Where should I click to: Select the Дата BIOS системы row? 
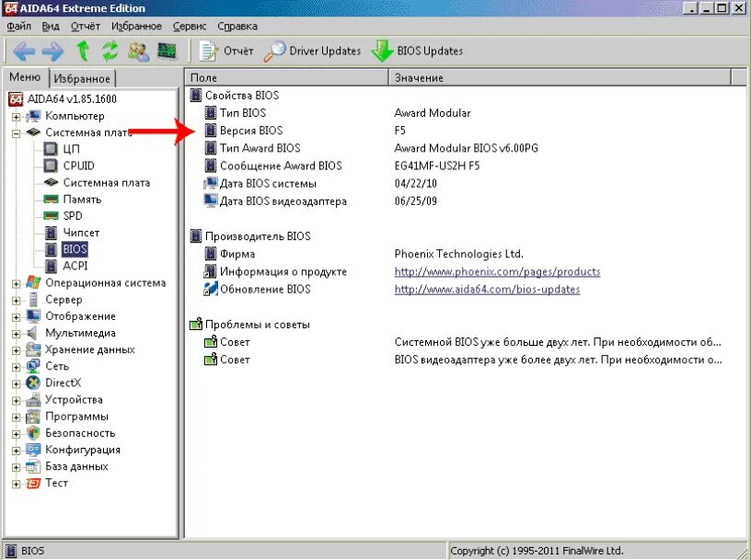click(x=465, y=184)
